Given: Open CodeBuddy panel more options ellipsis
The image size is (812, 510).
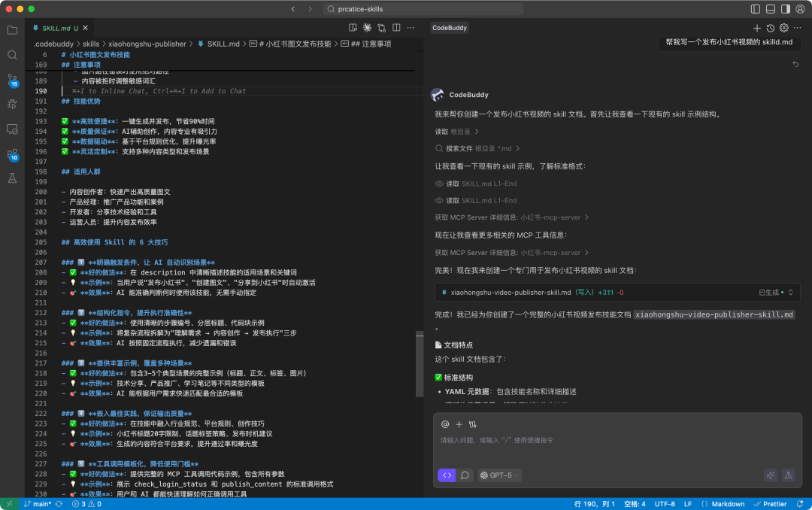Looking at the screenshot, I should tap(798, 28).
